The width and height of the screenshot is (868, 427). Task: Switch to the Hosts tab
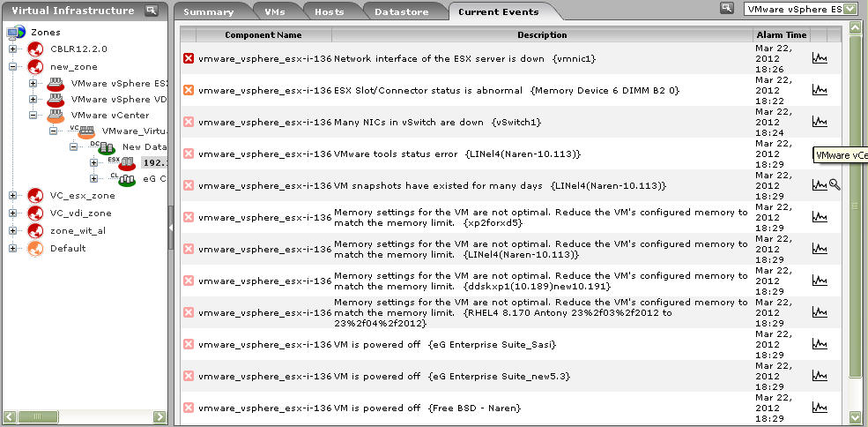(330, 11)
